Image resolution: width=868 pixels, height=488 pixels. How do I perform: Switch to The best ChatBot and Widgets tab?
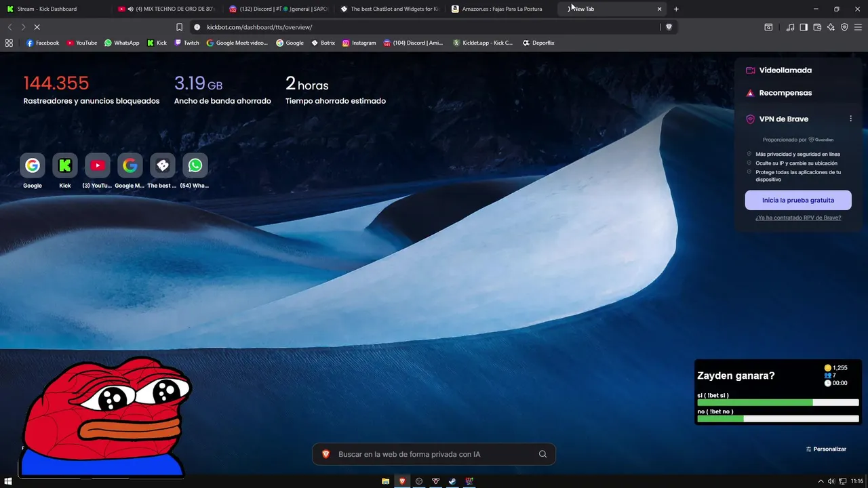(389, 9)
